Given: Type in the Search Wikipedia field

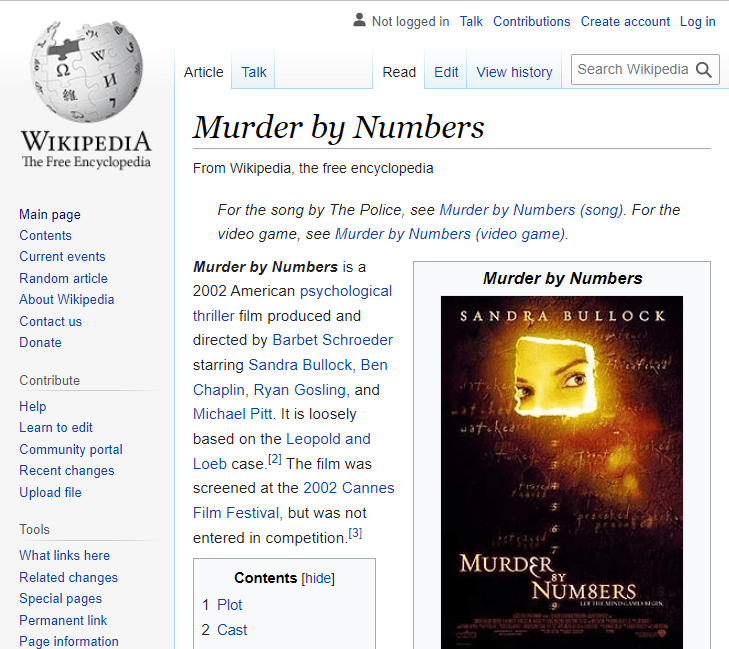Looking at the screenshot, I should point(632,70).
